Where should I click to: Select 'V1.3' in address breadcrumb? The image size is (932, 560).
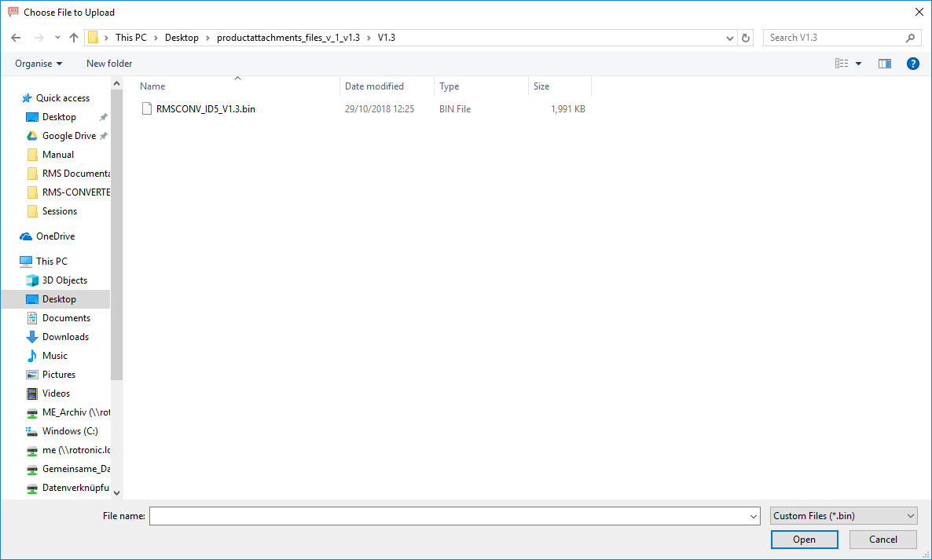click(387, 38)
